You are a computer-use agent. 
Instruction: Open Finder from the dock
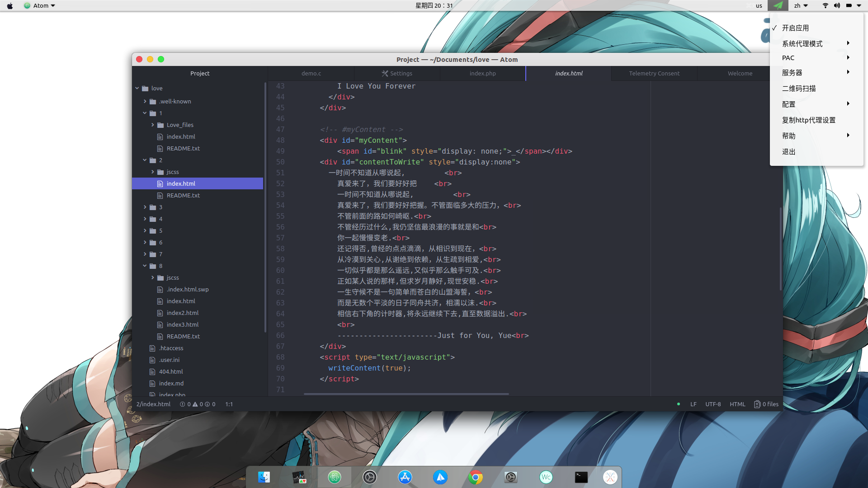(264, 477)
